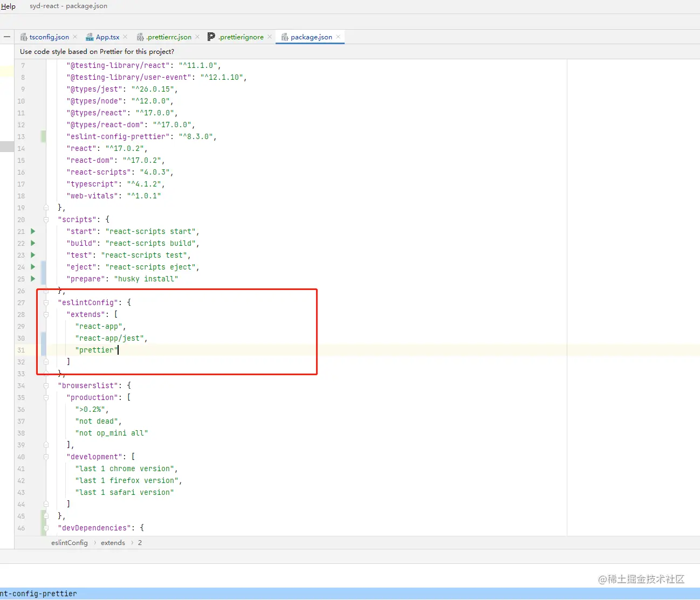700x600 pixels.
Task: Click the App.tsx tab TSX icon
Action: [x=90, y=37]
